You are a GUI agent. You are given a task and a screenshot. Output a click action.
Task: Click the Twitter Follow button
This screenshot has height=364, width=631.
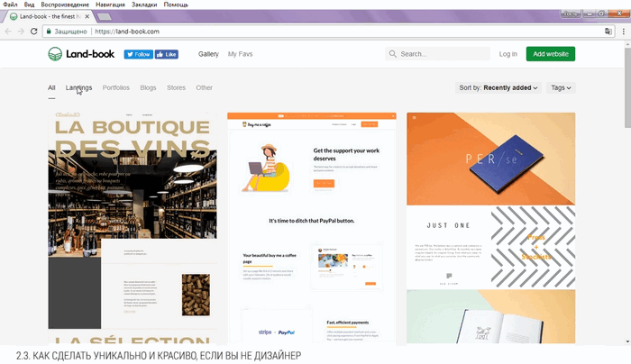(139, 54)
